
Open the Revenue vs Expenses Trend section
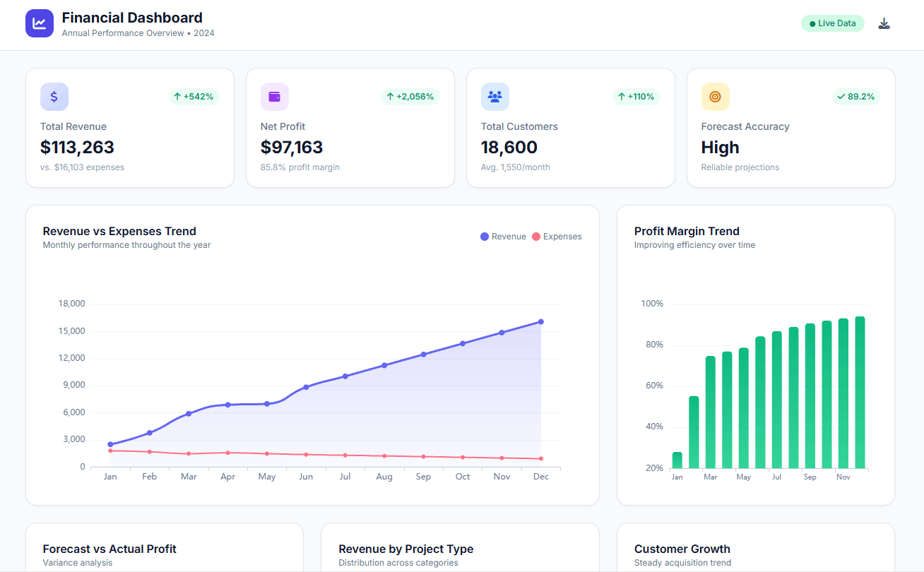pyautogui.click(x=119, y=231)
